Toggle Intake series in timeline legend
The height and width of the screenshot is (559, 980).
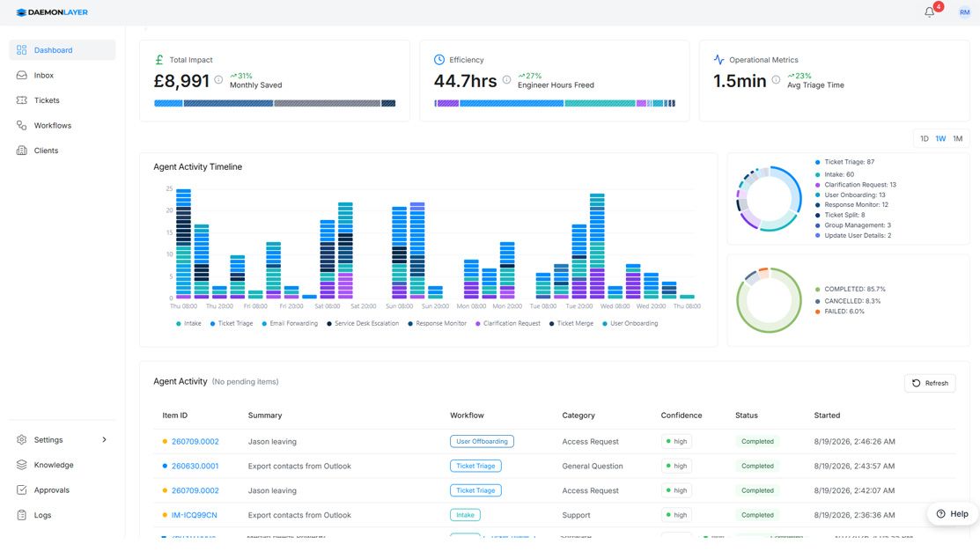click(188, 324)
